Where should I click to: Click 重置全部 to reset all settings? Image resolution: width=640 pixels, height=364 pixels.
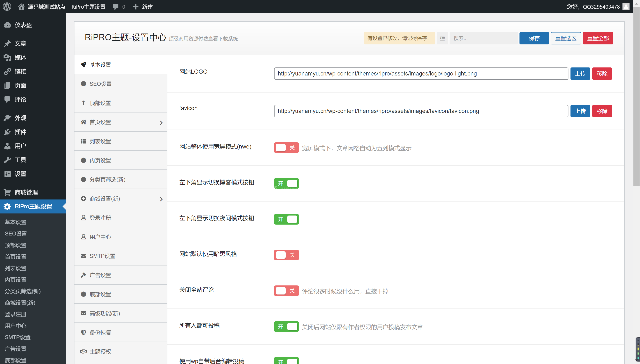(x=598, y=38)
